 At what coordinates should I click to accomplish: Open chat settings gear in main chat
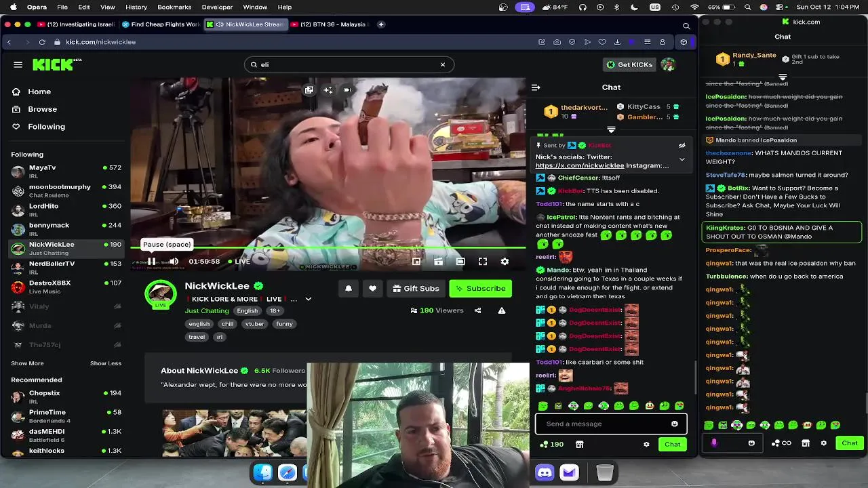click(x=646, y=445)
